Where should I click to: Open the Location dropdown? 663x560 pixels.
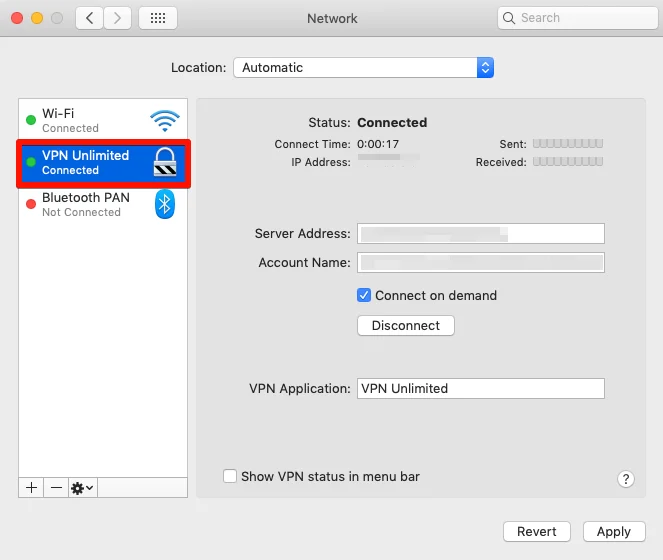point(364,68)
